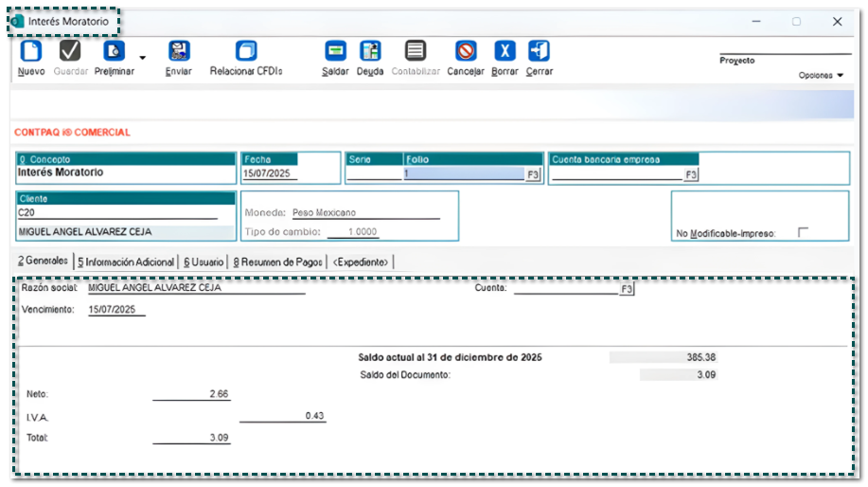This screenshot has height=487, width=868.
Task: Click the Nuevo document icon
Action: [30, 51]
